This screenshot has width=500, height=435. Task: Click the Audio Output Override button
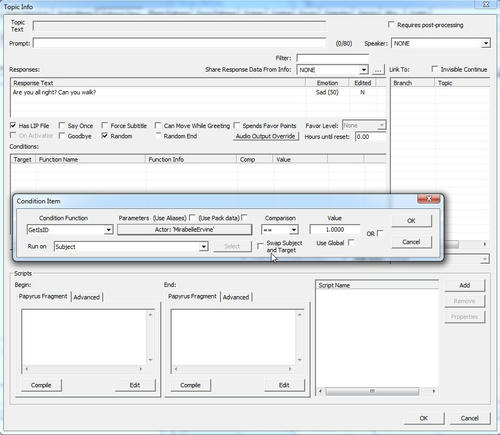click(x=265, y=136)
